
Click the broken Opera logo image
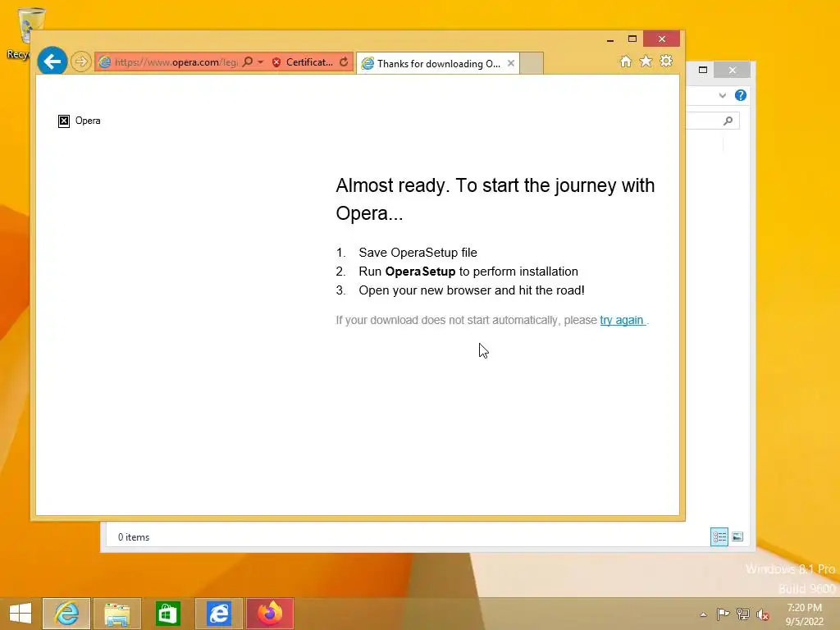coord(64,121)
